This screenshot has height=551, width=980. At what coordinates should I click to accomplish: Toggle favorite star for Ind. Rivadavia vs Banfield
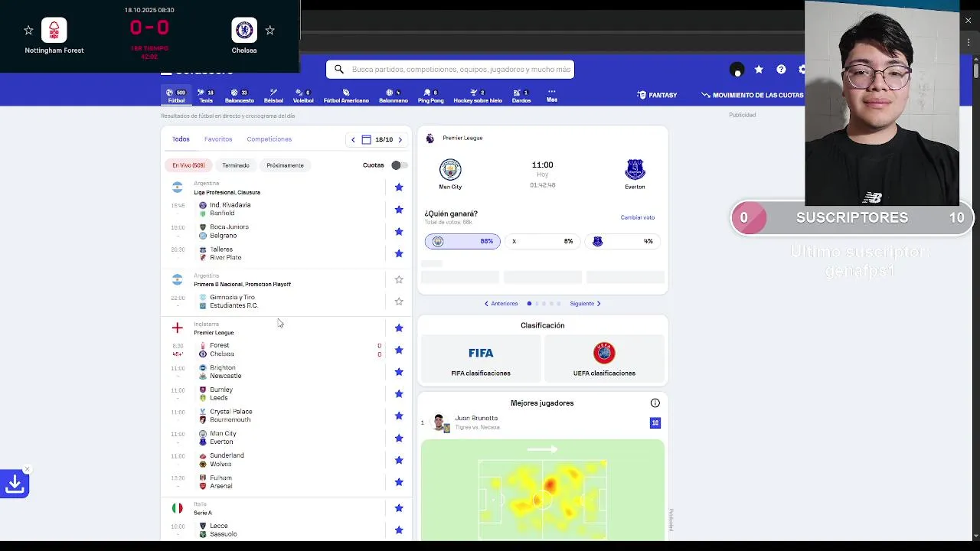point(399,210)
